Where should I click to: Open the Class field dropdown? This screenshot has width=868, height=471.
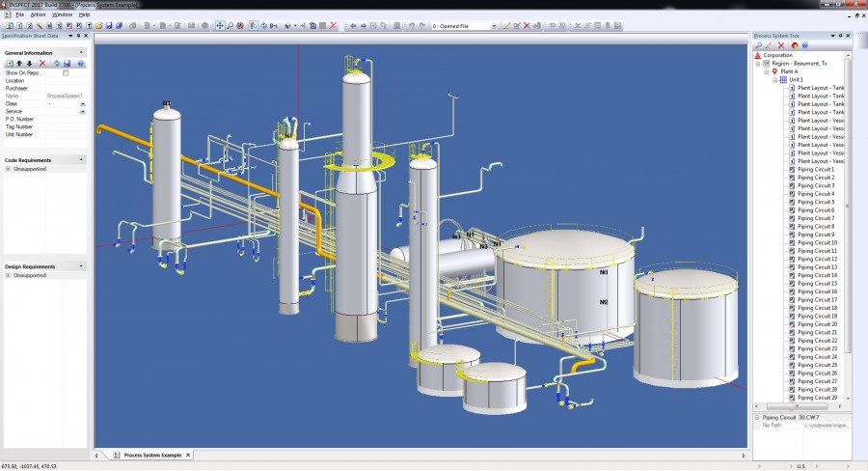point(83,103)
